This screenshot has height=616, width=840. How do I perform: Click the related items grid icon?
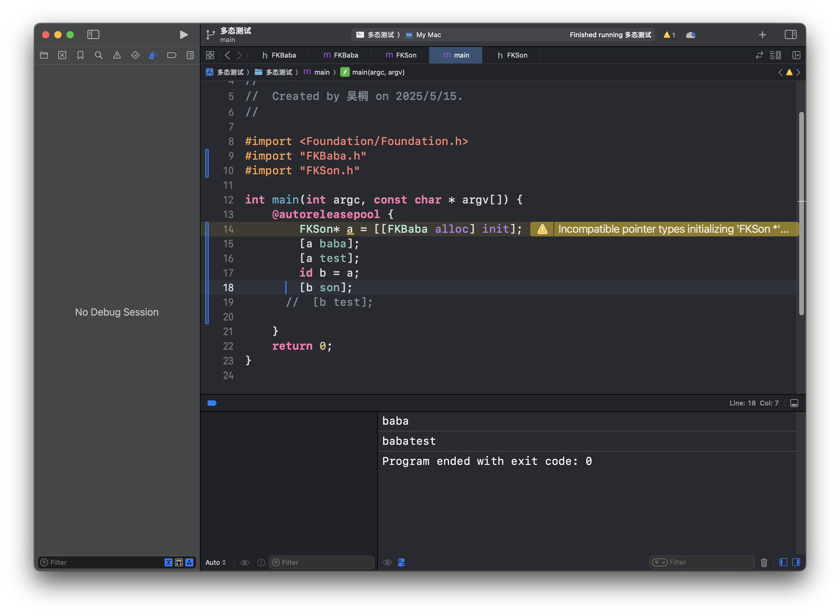tap(210, 55)
